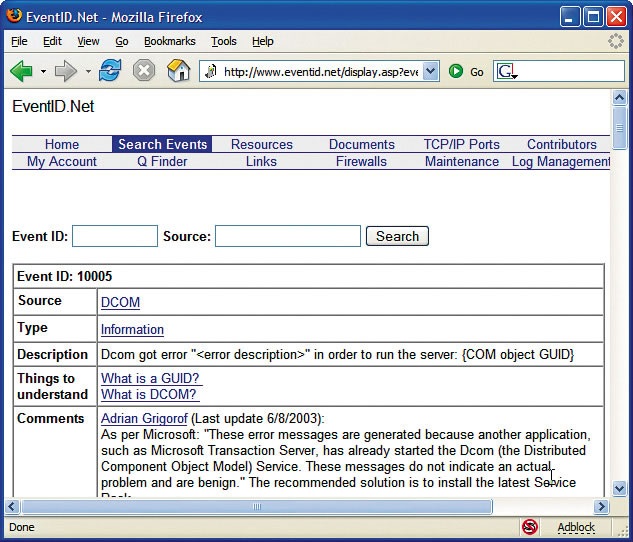Open the 'What is DCOM?' link

149,394
